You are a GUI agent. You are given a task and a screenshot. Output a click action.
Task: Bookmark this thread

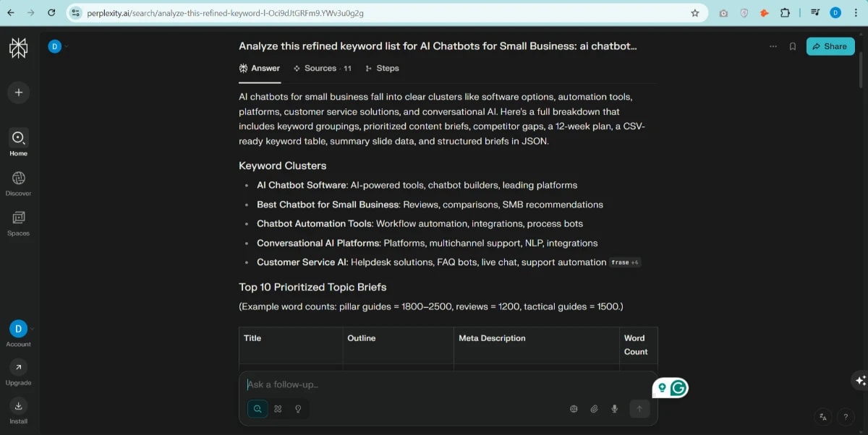793,46
